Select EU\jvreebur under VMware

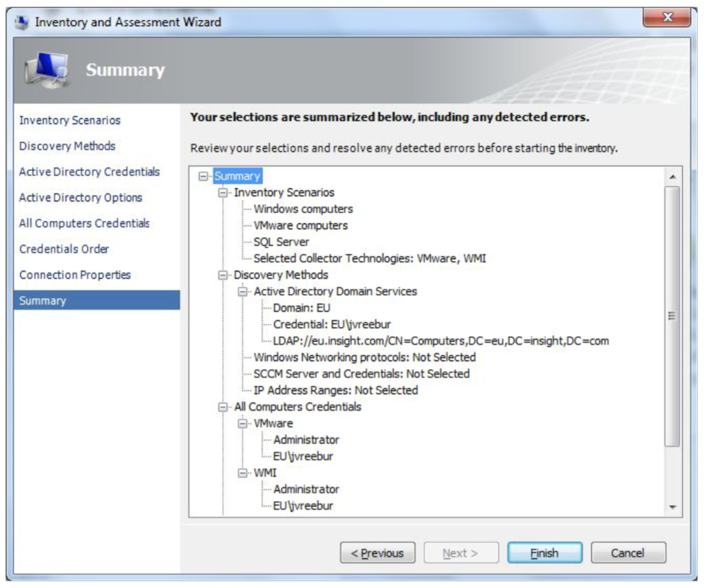click(303, 457)
